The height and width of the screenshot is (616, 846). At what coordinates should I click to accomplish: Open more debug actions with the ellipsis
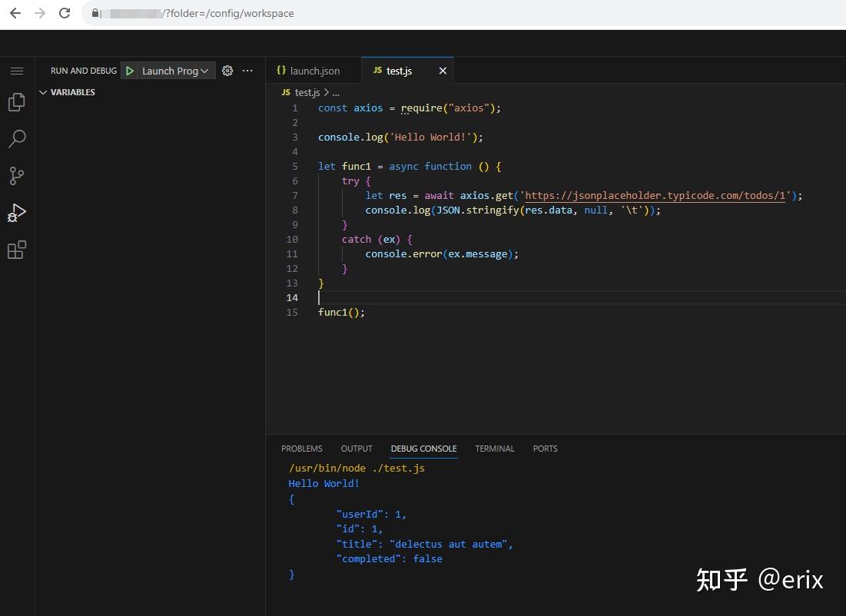(x=247, y=71)
